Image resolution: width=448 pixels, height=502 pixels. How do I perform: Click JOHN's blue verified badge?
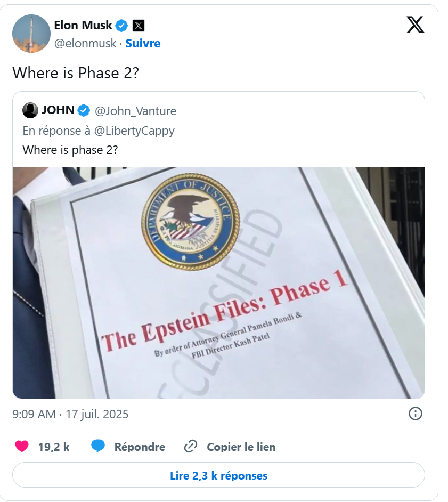click(84, 110)
